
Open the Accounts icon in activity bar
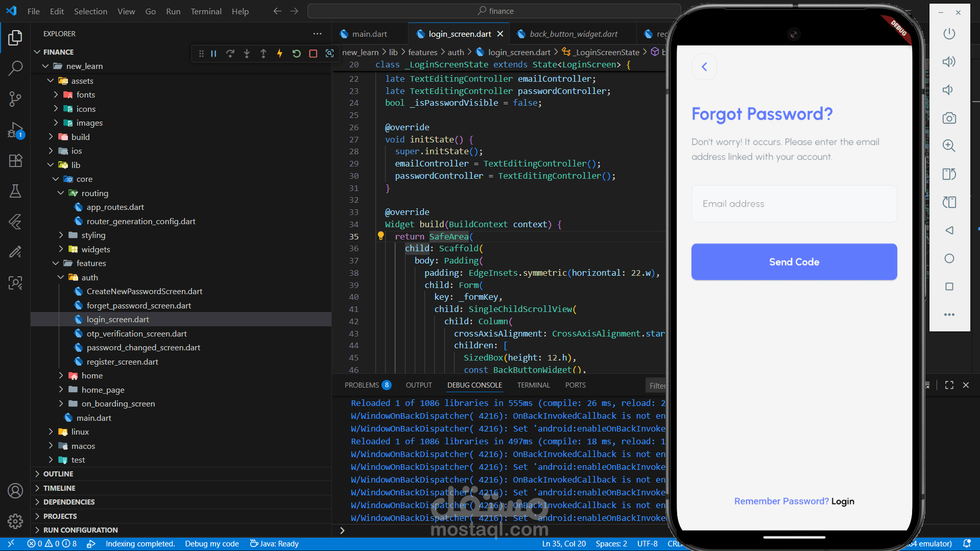pyautogui.click(x=15, y=491)
